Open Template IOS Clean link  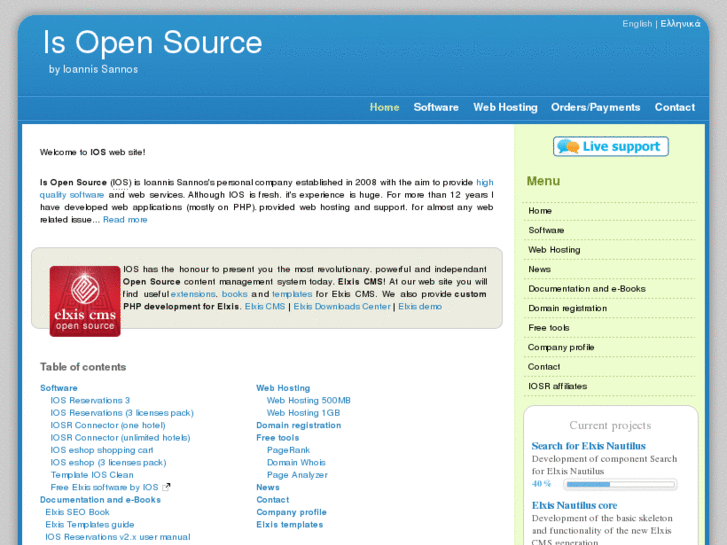(92, 475)
